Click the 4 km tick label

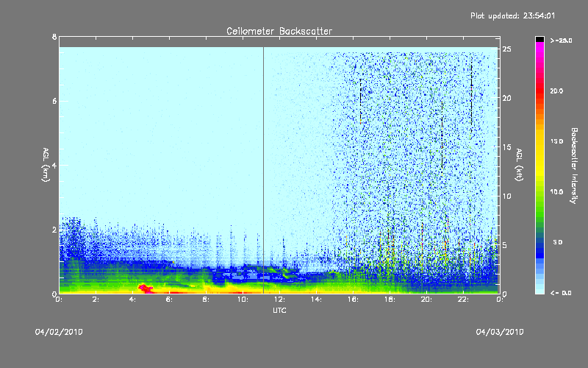54,165
